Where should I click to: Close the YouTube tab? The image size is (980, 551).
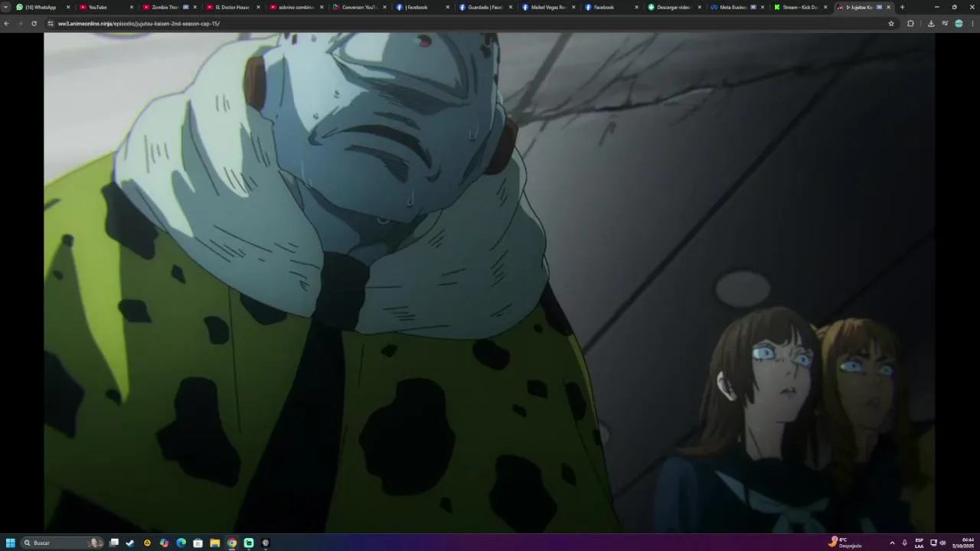[x=131, y=7]
